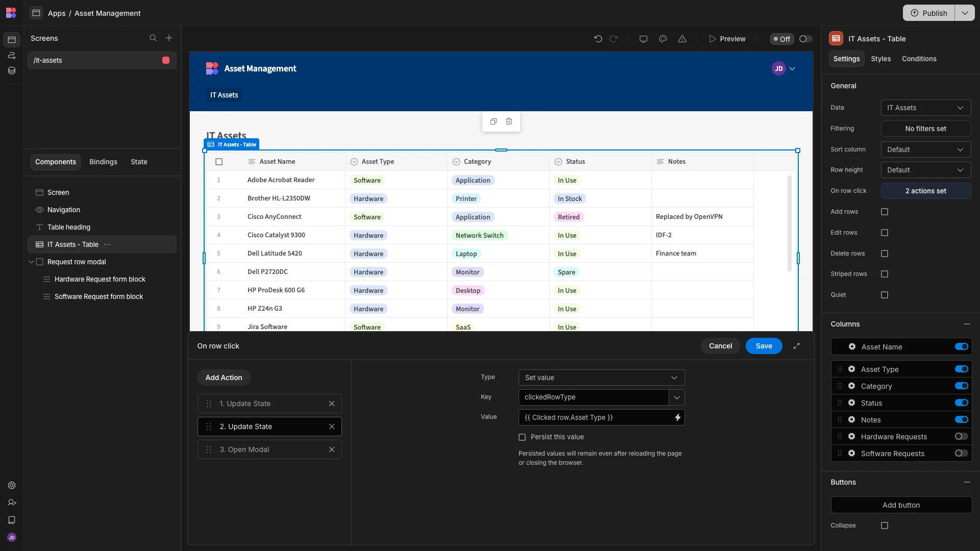This screenshot has height=551, width=980.
Task: Check the Persist this value box
Action: (522, 437)
